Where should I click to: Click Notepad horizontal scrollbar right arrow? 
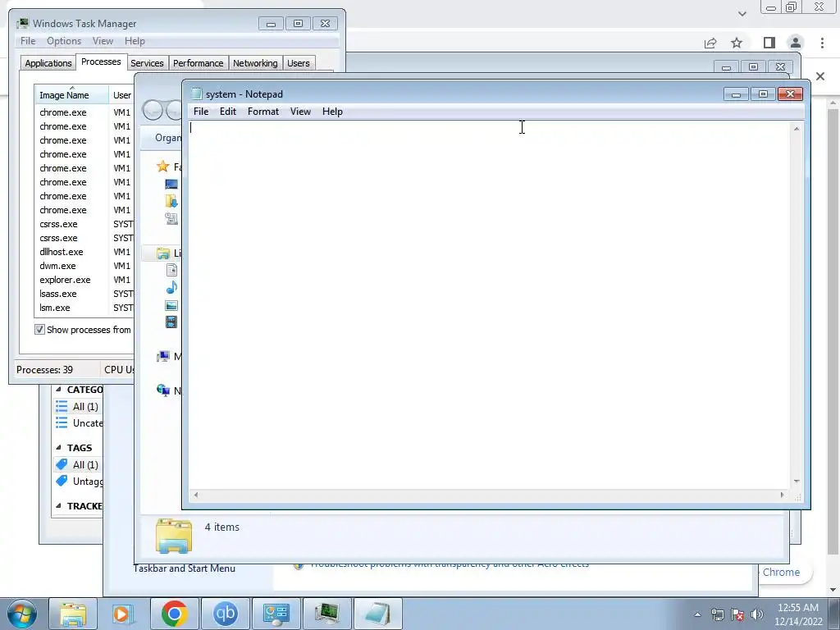click(x=782, y=495)
